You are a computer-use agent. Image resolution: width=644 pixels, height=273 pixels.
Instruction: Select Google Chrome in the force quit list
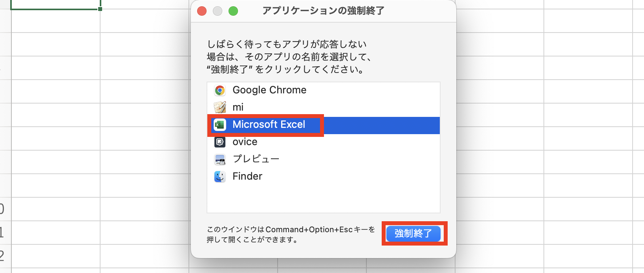point(269,90)
